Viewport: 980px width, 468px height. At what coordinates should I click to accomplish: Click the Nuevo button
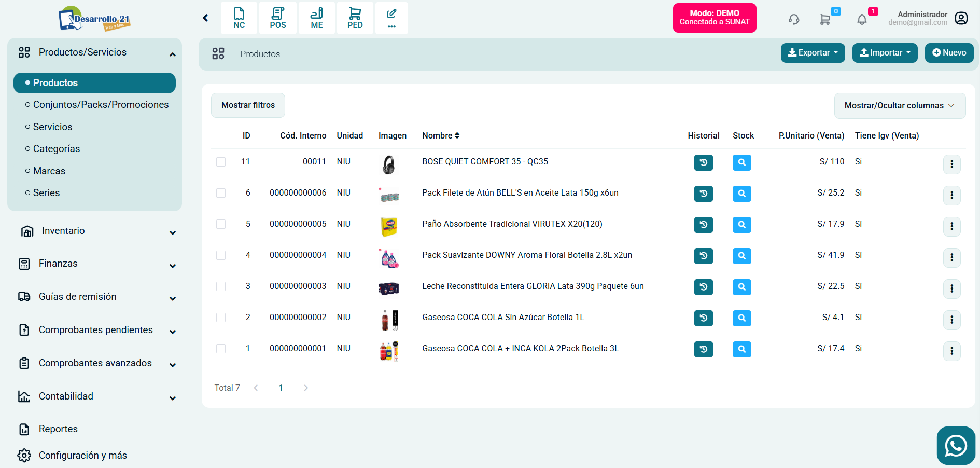click(x=949, y=53)
